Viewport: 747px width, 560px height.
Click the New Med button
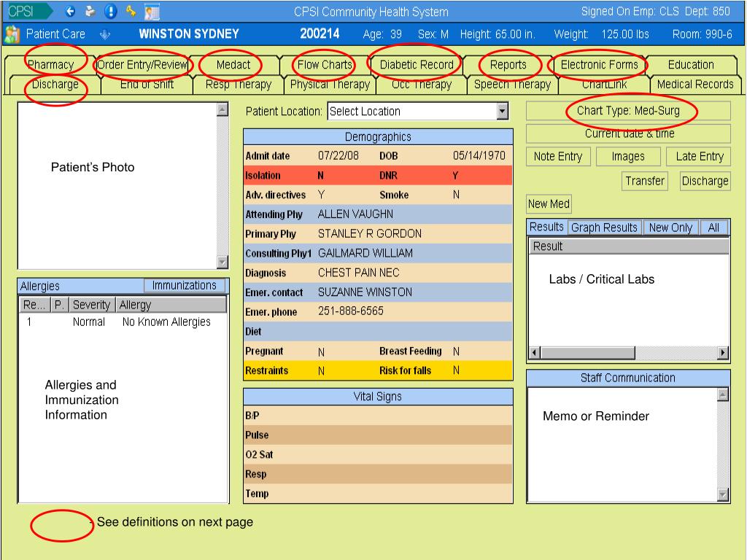click(549, 204)
